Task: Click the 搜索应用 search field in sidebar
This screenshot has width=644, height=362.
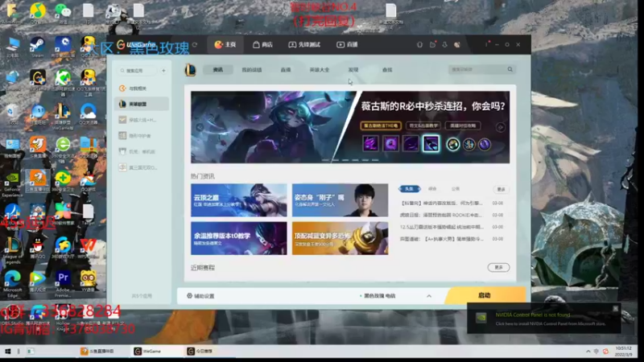Action: (137, 71)
